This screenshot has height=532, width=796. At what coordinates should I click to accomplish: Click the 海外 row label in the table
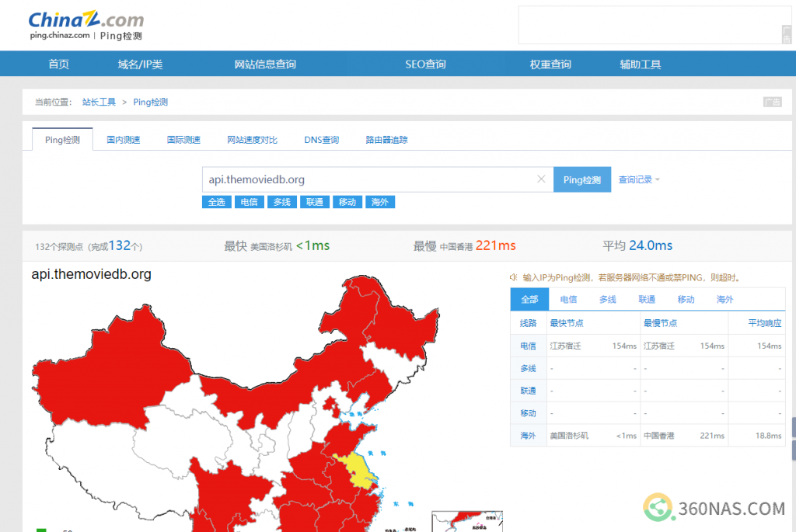[528, 436]
